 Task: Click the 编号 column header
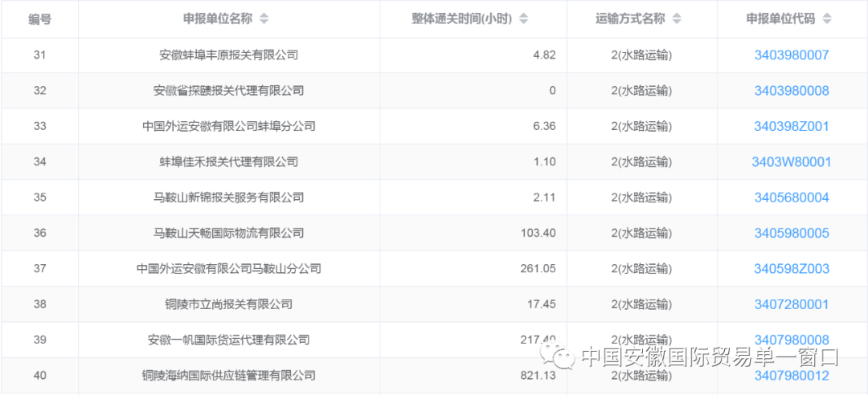(x=40, y=18)
